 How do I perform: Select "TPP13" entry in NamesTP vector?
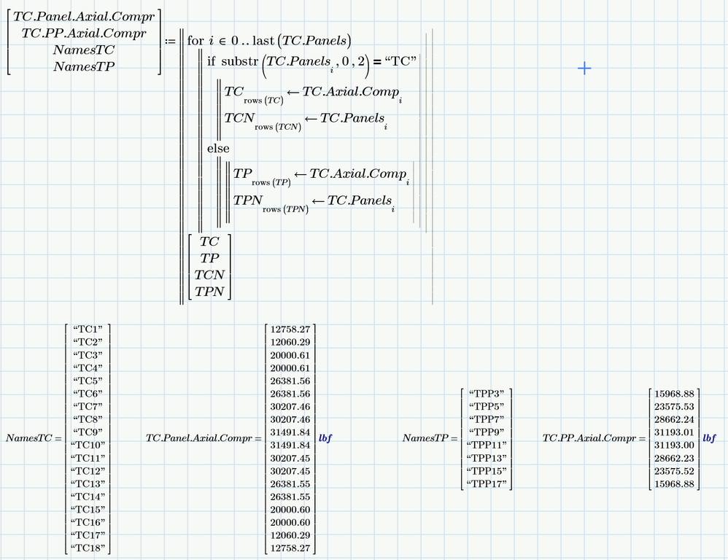pos(487,459)
